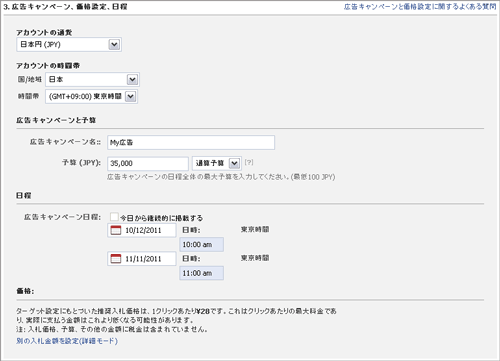This screenshot has width=500, height=361.
Task: Click the 3. 広告キャンペーン、価格設定、日程 heading
Action: click(65, 7)
